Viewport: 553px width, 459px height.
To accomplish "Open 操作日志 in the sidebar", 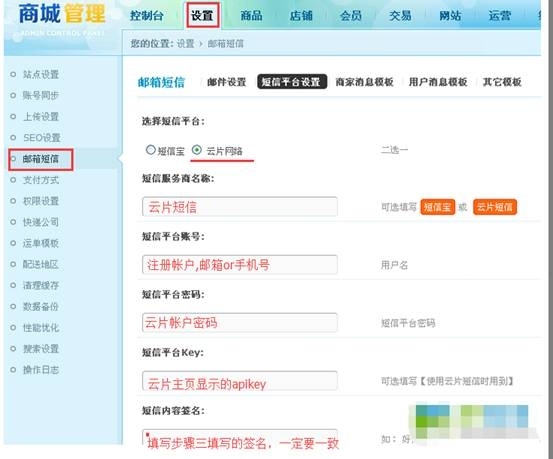I will tap(41, 370).
